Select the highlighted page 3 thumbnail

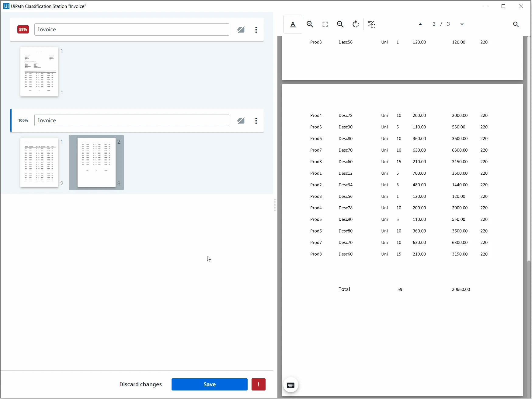pos(96,163)
